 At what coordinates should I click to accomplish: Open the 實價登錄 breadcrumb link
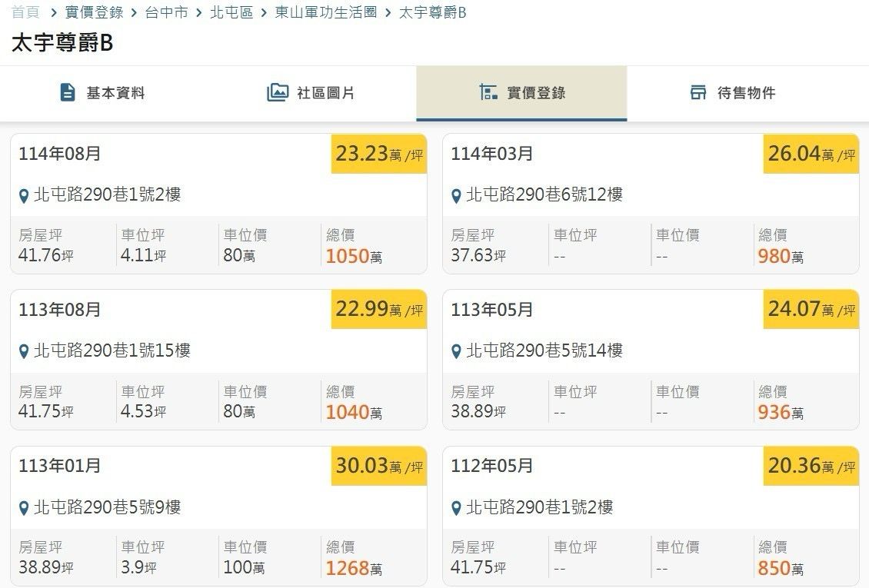[95, 12]
